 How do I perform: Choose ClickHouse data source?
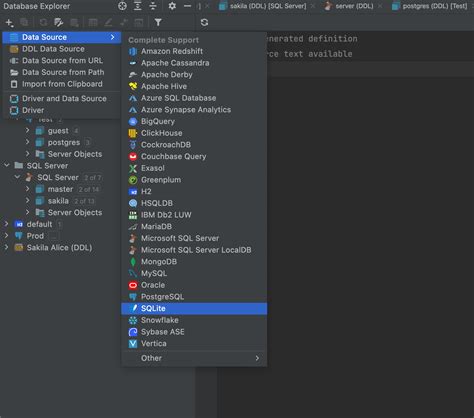(194, 133)
